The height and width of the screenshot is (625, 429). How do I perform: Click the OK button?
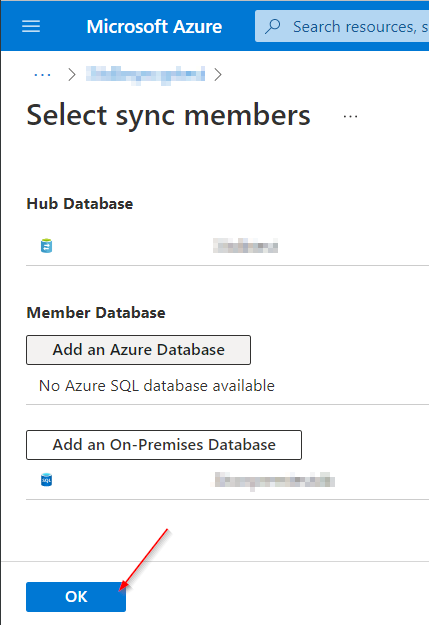pyautogui.click(x=76, y=597)
